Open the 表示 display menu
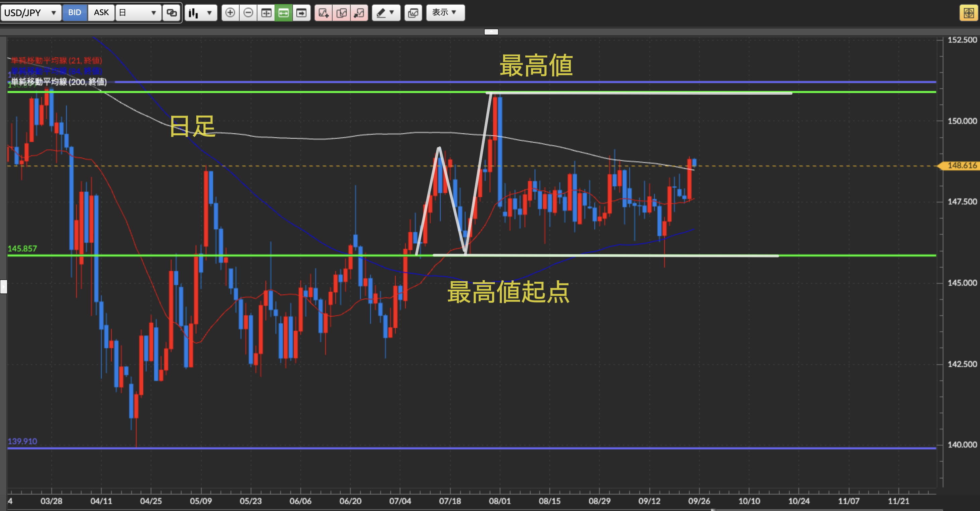 pyautogui.click(x=445, y=12)
